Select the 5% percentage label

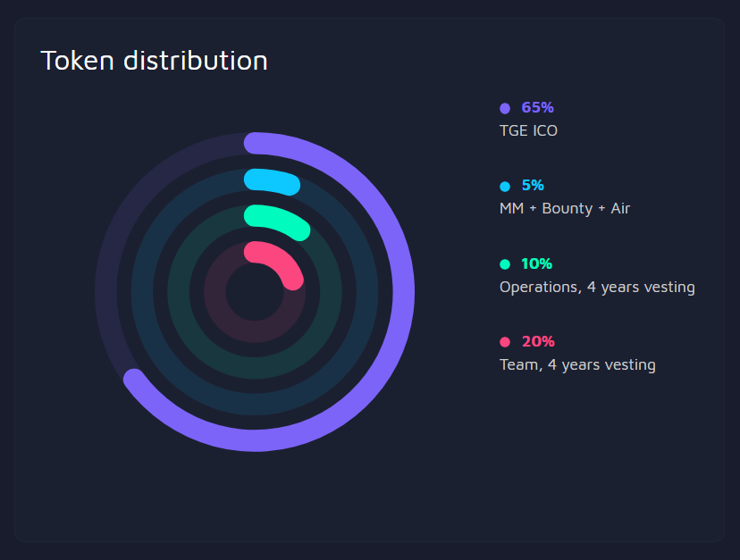(533, 186)
